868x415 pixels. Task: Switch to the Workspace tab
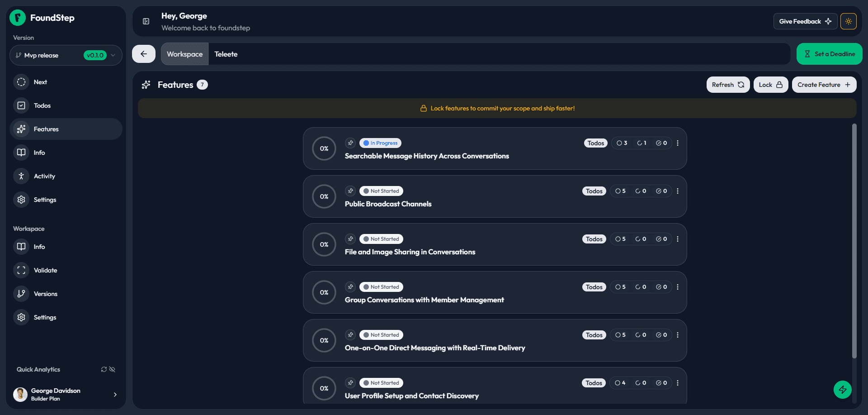[x=184, y=54]
